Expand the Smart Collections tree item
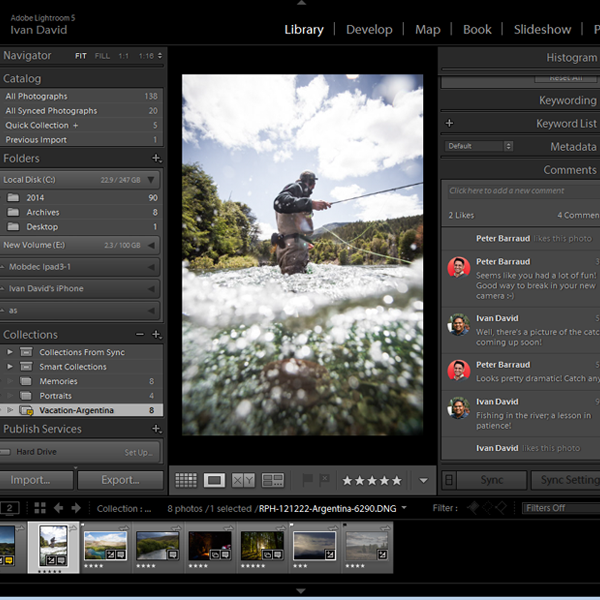This screenshot has width=600, height=600. coord(11,367)
